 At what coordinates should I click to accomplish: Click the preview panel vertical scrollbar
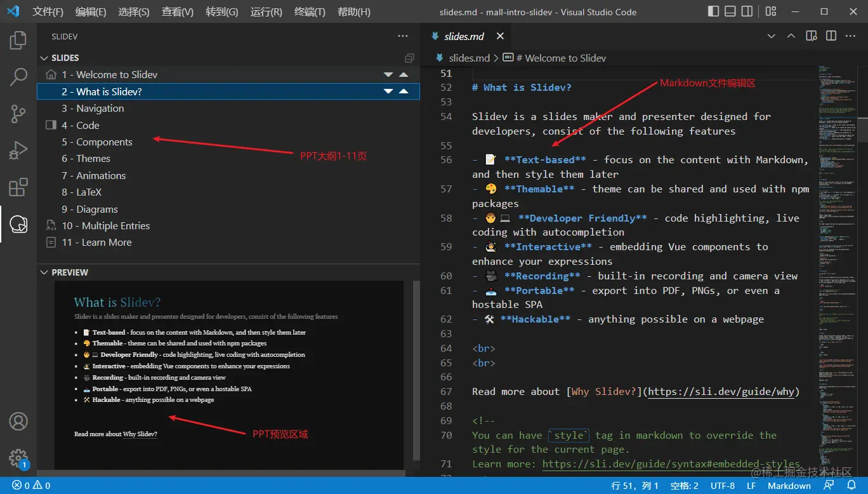pyautogui.click(x=416, y=370)
